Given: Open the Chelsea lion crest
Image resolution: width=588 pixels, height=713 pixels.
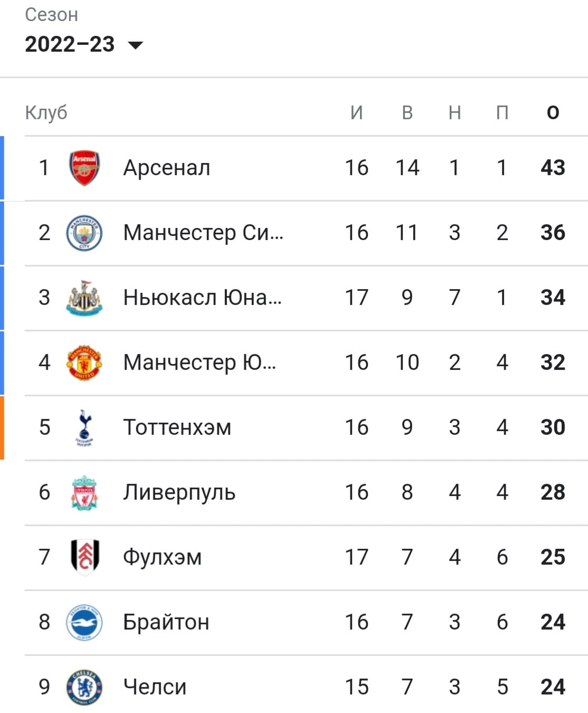Looking at the screenshot, I should (84, 688).
